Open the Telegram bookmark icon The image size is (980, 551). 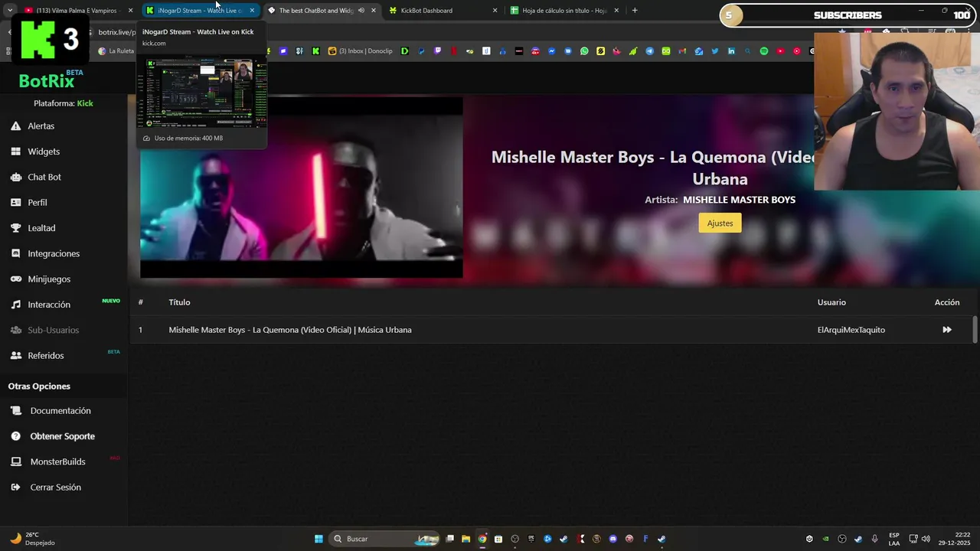649,51
